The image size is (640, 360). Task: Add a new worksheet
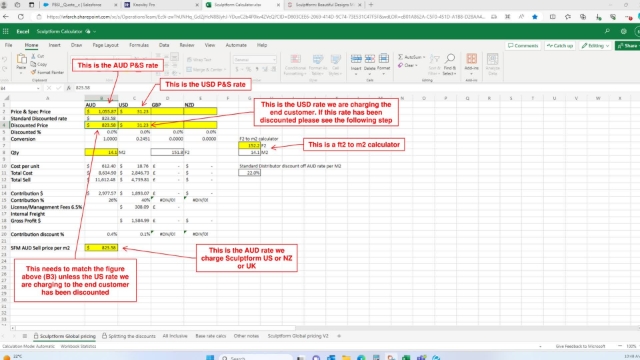(x=339, y=336)
